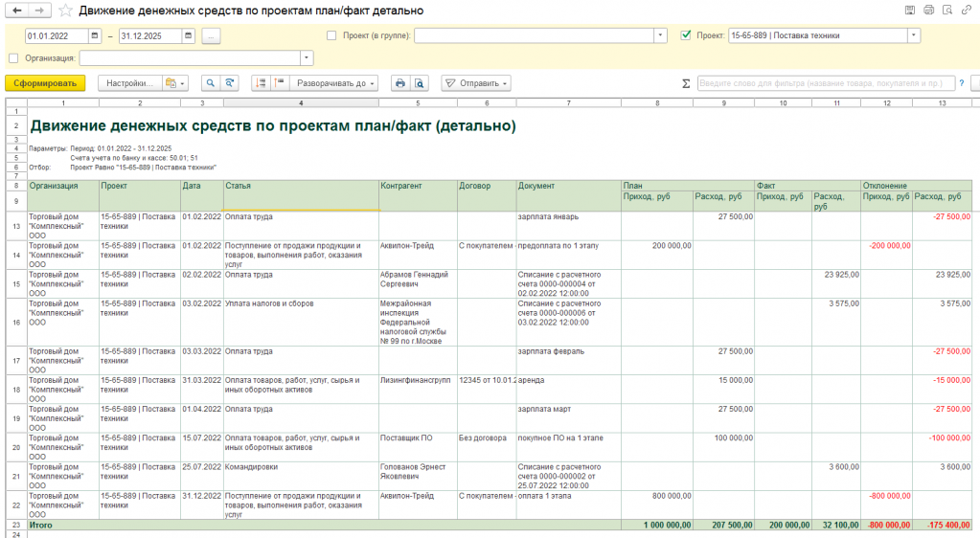The image size is (980, 538).
Task: Open the "Разворачивать до" dropdown
Action: coord(334,83)
